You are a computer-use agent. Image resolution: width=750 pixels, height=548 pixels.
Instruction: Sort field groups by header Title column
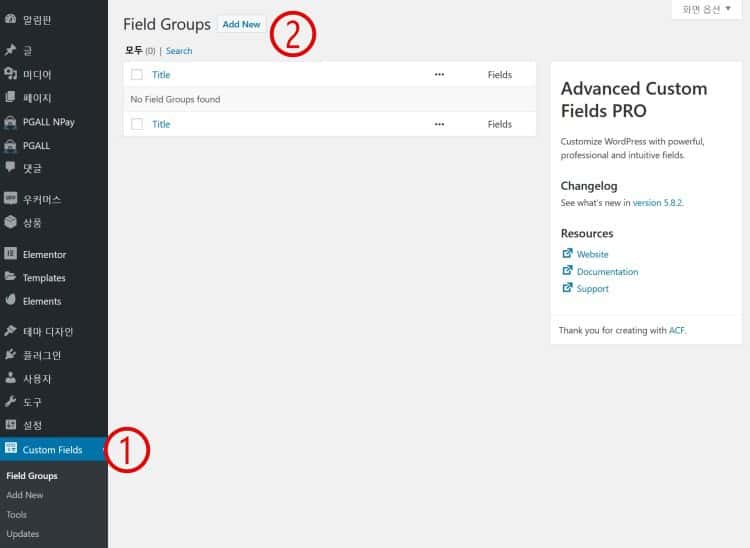coord(161,75)
